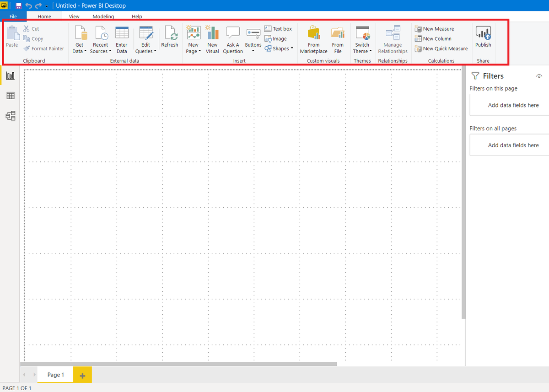Viewport: 549px width, 392px height.
Task: Create a New Quick Measure
Action: pyautogui.click(x=441, y=48)
